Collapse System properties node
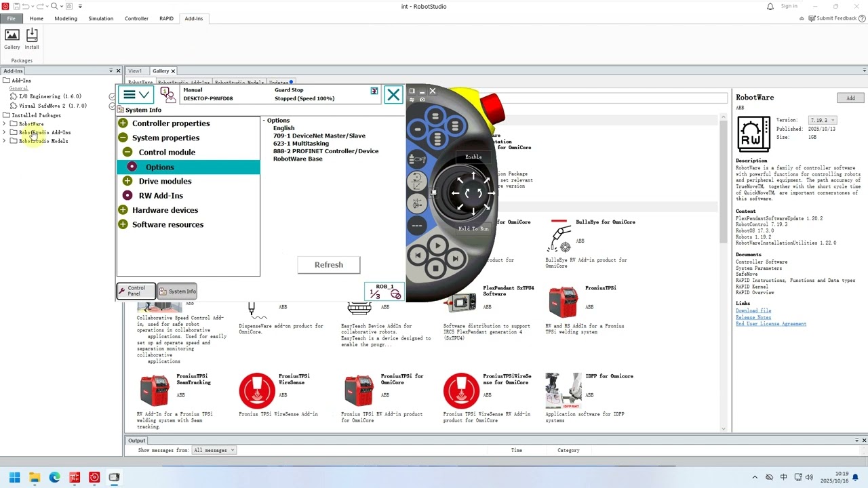 pos(123,138)
